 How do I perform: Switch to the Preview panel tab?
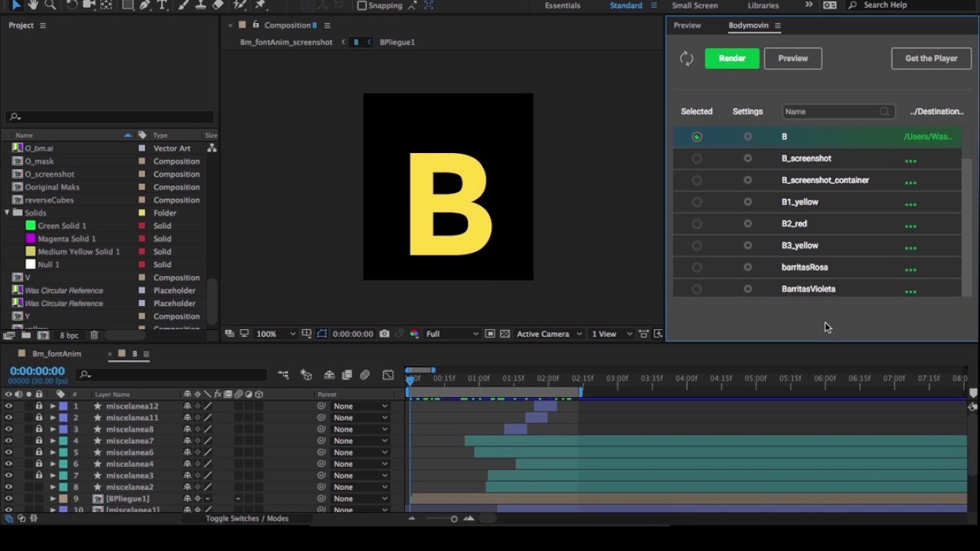[x=687, y=25]
